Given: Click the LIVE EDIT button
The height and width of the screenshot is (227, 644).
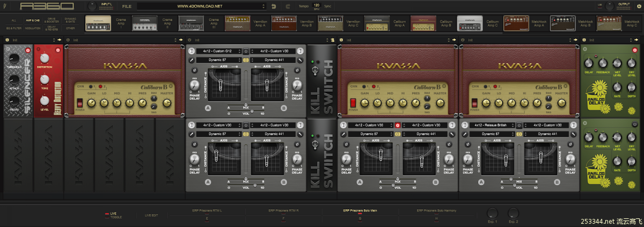Looking at the screenshot, I should coord(151,215).
